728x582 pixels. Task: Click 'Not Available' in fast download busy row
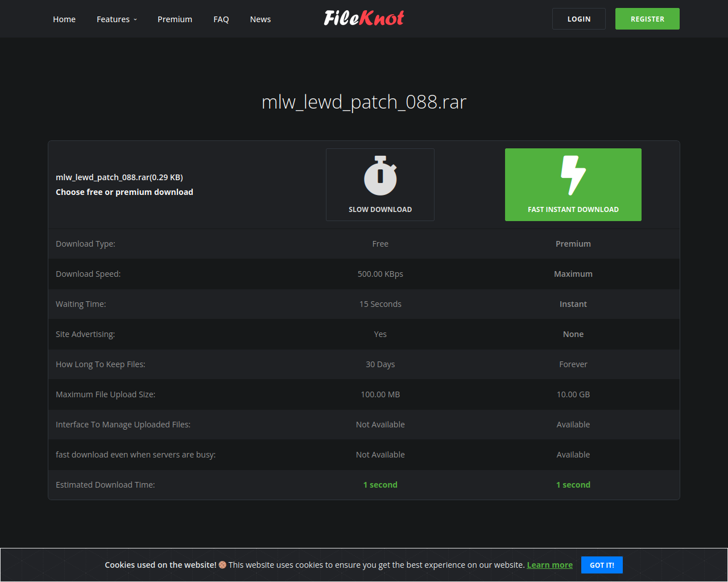click(380, 455)
